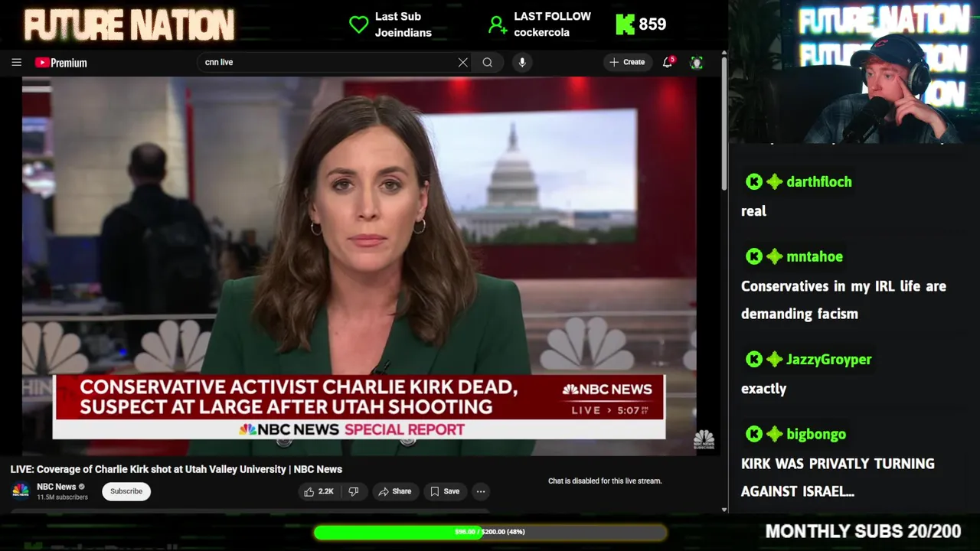The image size is (980, 551).
Task: Click darthfloch username in stream chat
Action: (818, 182)
